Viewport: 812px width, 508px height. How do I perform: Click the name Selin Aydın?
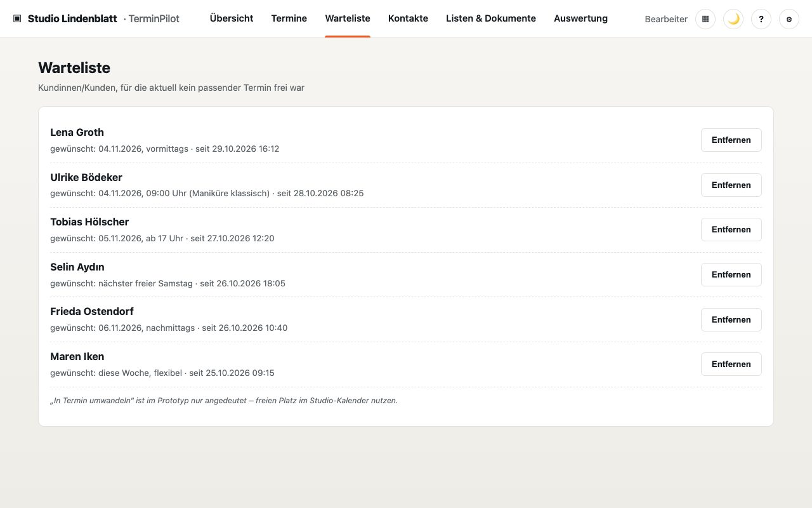click(x=77, y=267)
